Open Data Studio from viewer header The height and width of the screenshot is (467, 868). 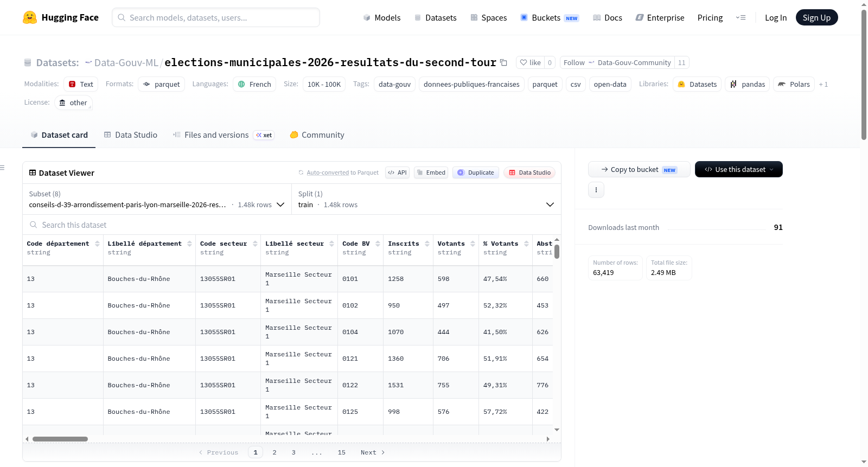click(529, 172)
